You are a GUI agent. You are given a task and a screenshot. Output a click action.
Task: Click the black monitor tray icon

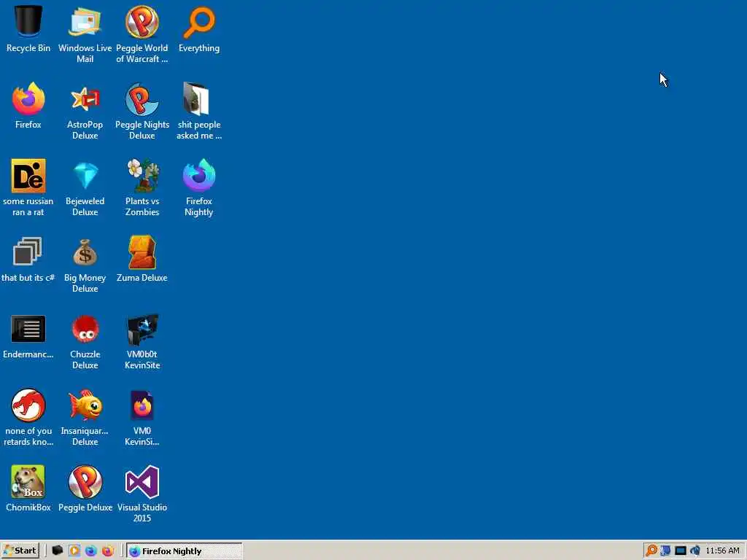(x=681, y=551)
